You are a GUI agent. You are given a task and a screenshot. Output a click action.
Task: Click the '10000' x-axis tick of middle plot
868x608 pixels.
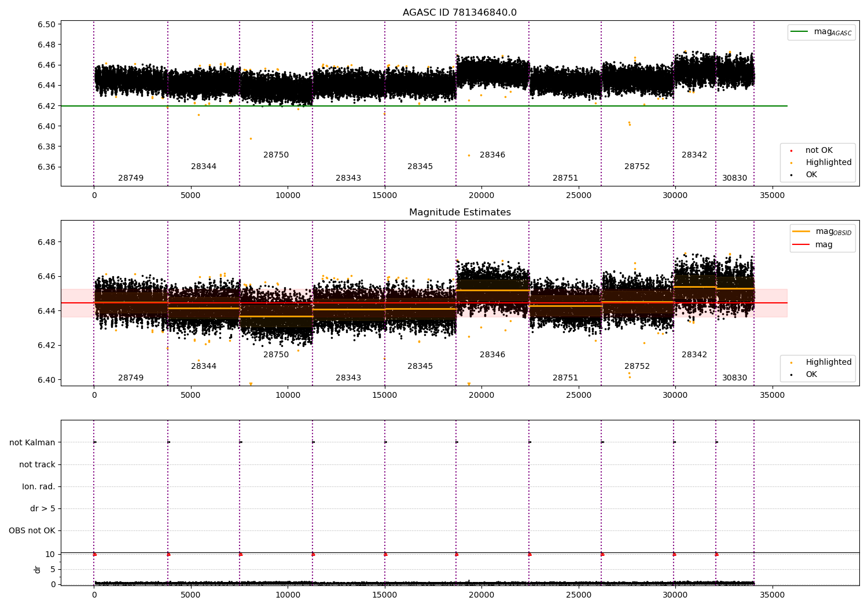tap(288, 395)
